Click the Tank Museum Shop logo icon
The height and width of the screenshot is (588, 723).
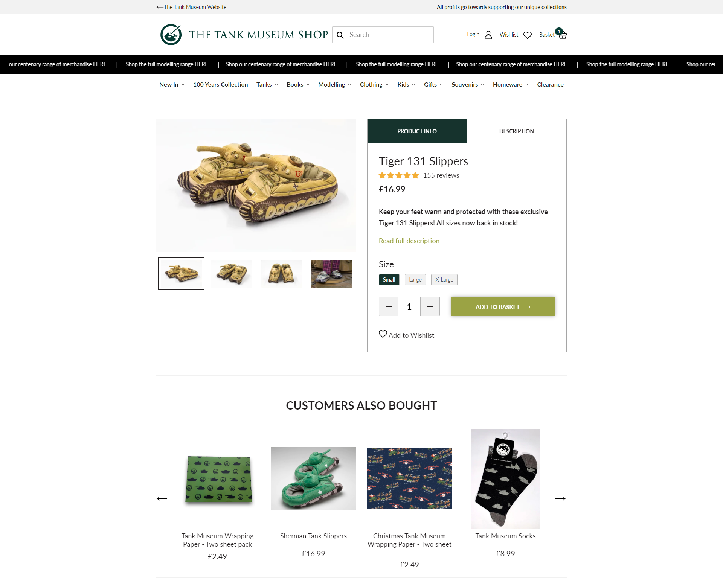(x=171, y=35)
